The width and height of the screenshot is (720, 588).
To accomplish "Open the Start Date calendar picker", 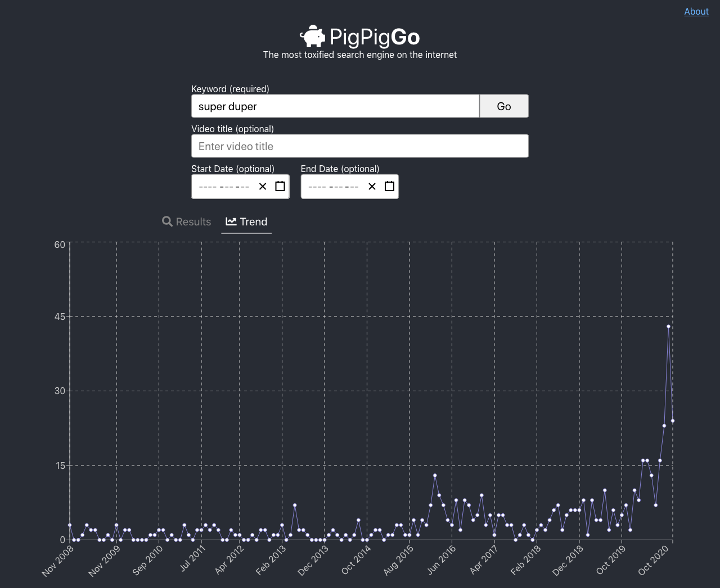I will click(x=280, y=186).
